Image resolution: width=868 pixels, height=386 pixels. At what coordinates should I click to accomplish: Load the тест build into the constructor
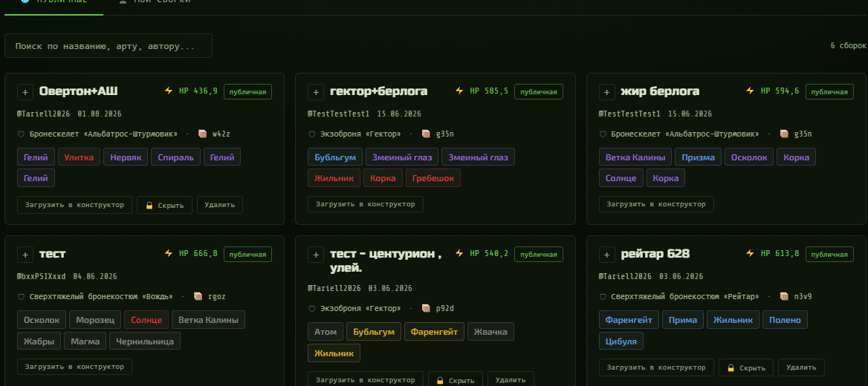click(75, 367)
